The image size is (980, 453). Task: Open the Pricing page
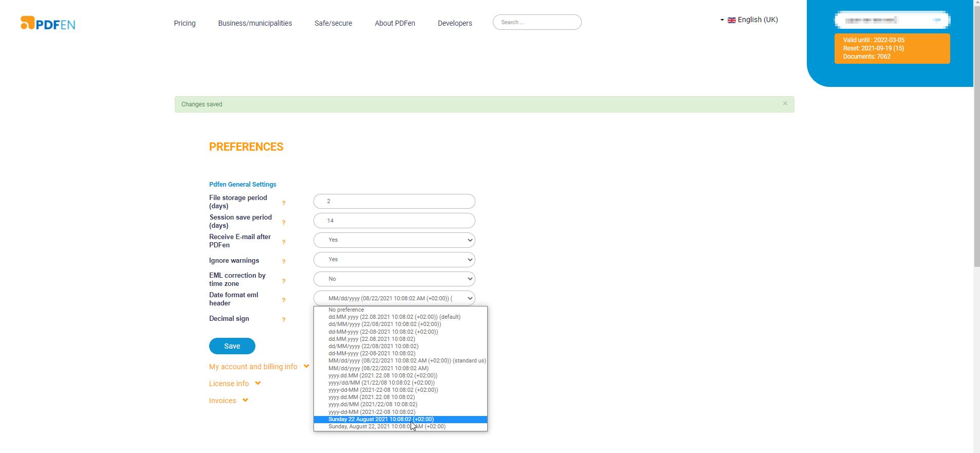click(184, 23)
